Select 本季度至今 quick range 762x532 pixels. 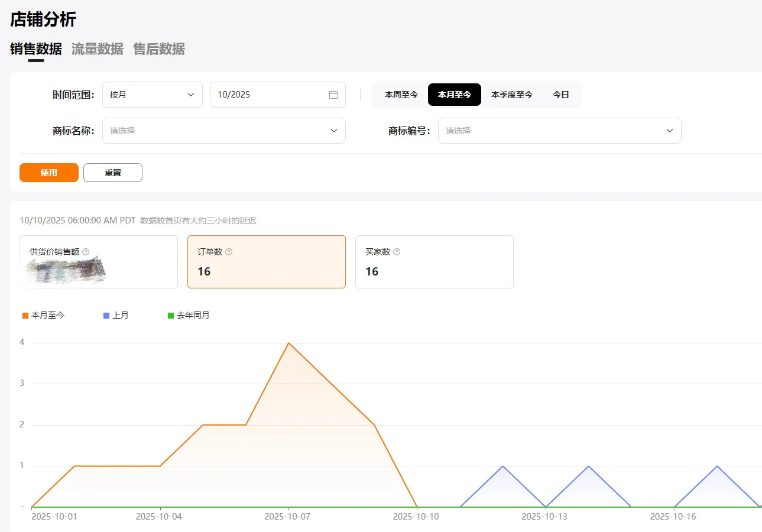[x=512, y=95]
